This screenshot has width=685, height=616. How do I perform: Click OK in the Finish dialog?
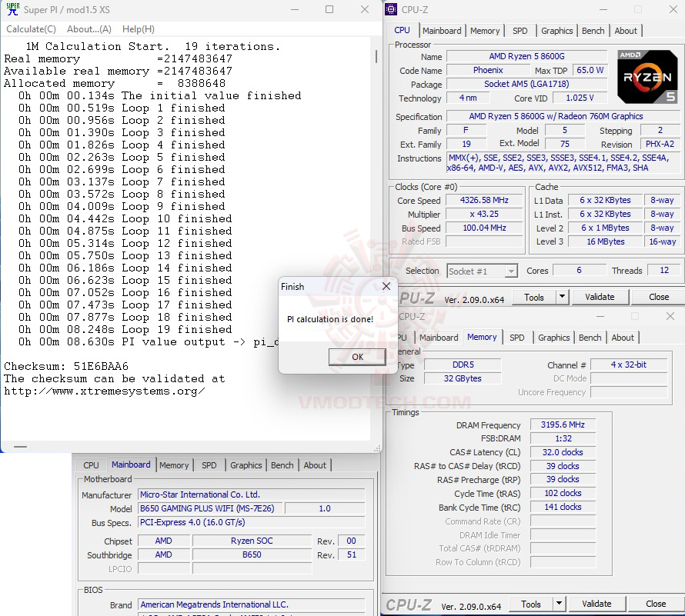[357, 357]
